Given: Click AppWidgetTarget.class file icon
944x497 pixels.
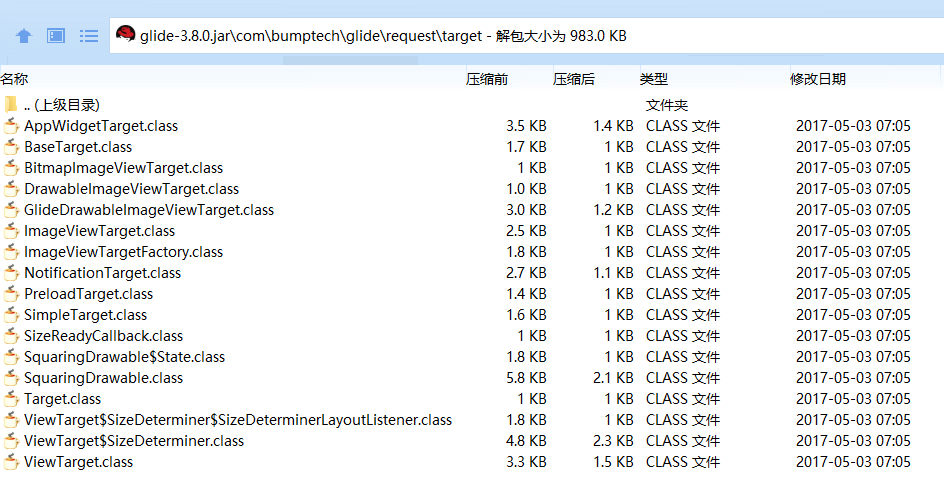Looking at the screenshot, I should coord(11,126).
